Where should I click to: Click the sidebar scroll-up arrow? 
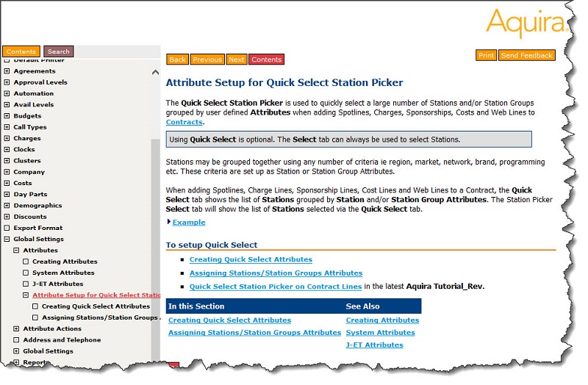tap(155, 72)
